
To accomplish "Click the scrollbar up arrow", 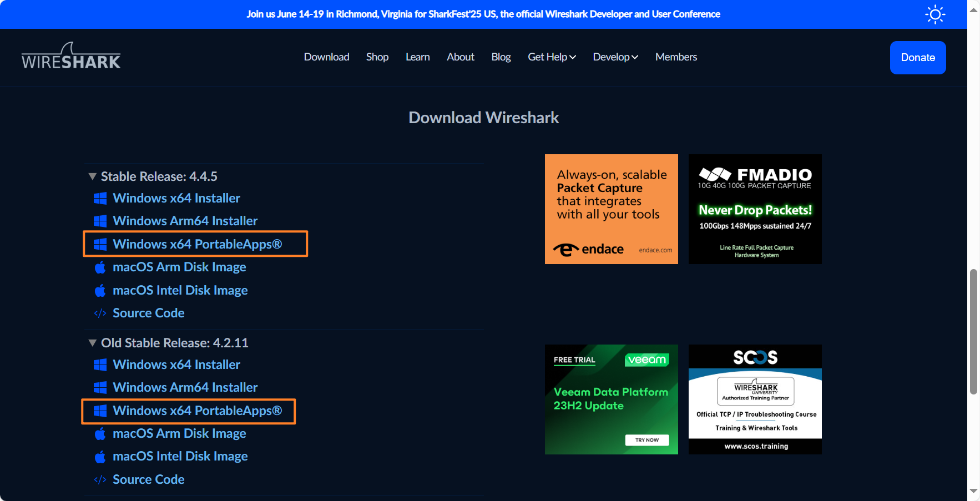I will point(973,10).
